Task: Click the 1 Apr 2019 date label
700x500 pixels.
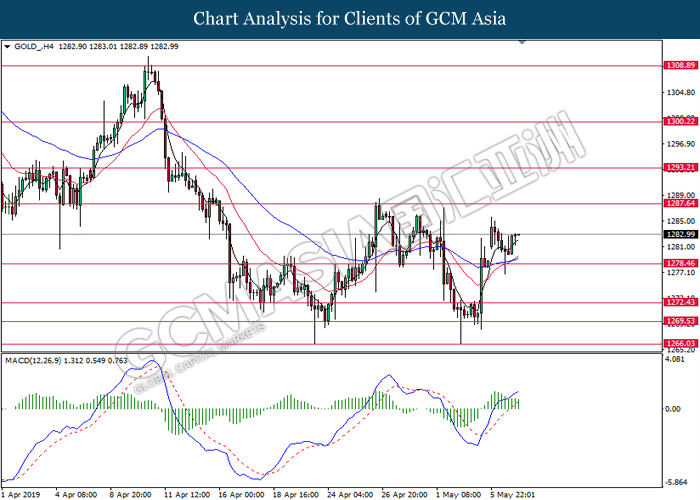Action: (x=21, y=495)
